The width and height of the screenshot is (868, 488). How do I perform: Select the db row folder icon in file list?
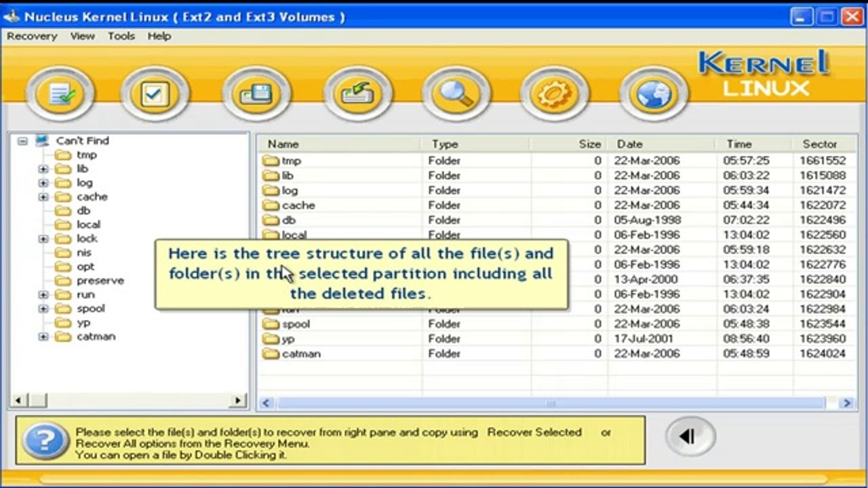[x=271, y=220]
